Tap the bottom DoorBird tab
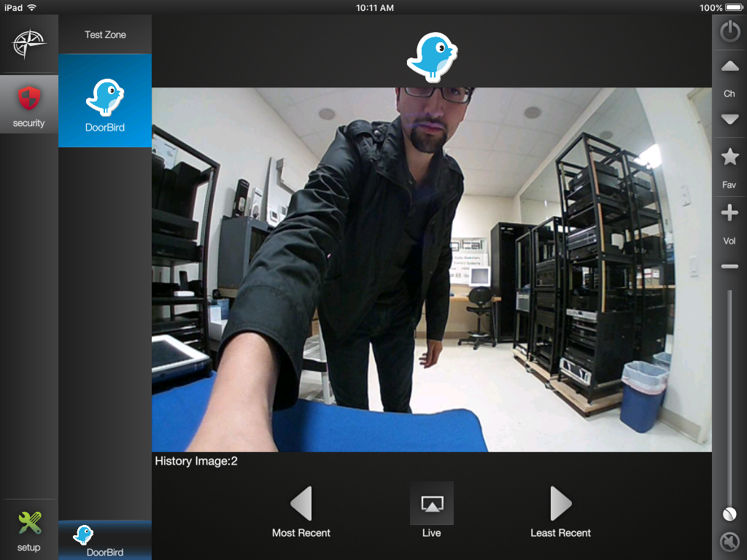This screenshot has height=560, width=747. 105,540
